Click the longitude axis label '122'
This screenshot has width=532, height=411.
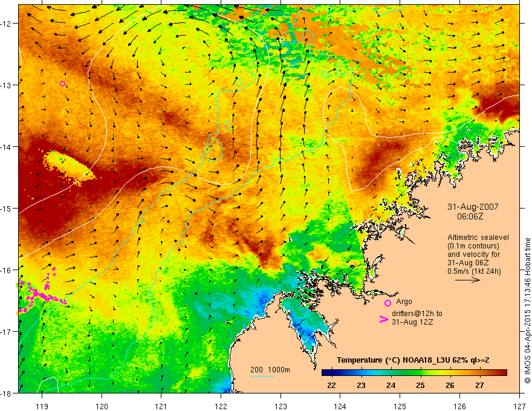coord(221,406)
